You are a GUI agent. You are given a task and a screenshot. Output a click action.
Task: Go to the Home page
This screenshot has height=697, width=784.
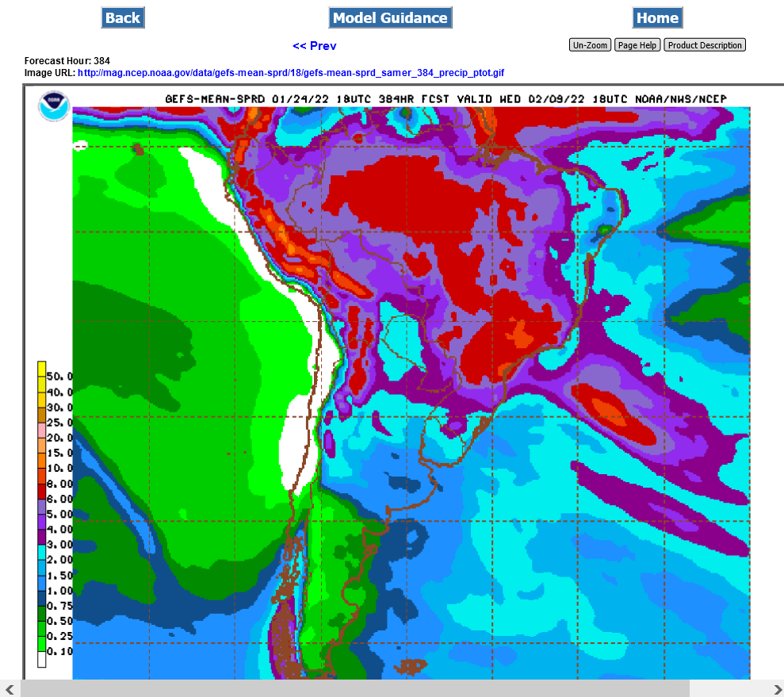(657, 18)
